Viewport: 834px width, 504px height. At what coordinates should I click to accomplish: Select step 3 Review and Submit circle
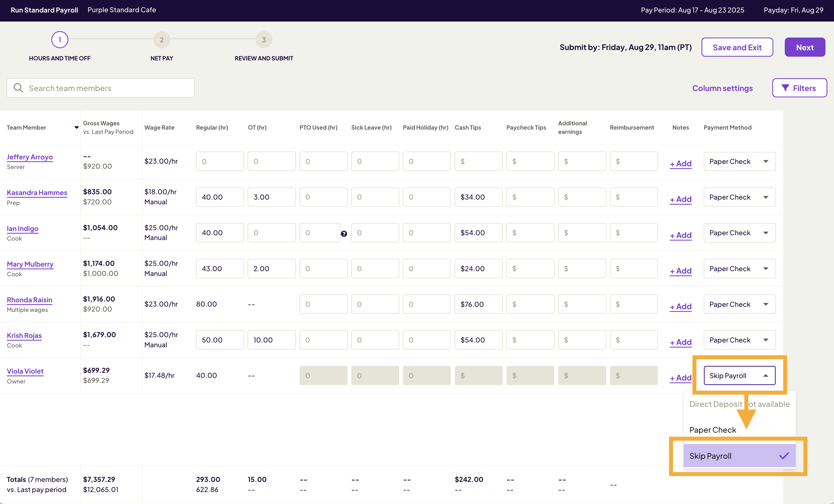click(264, 40)
